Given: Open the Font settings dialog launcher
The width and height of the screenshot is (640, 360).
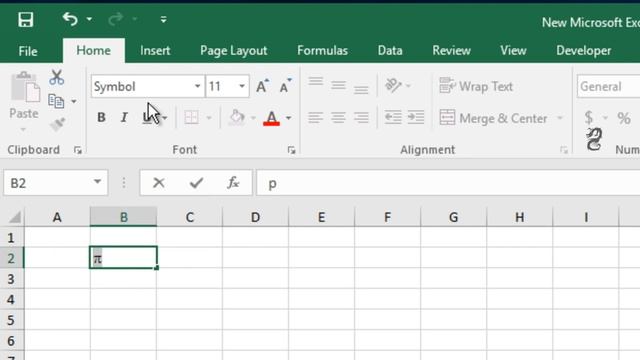Looking at the screenshot, I should pos(291,150).
